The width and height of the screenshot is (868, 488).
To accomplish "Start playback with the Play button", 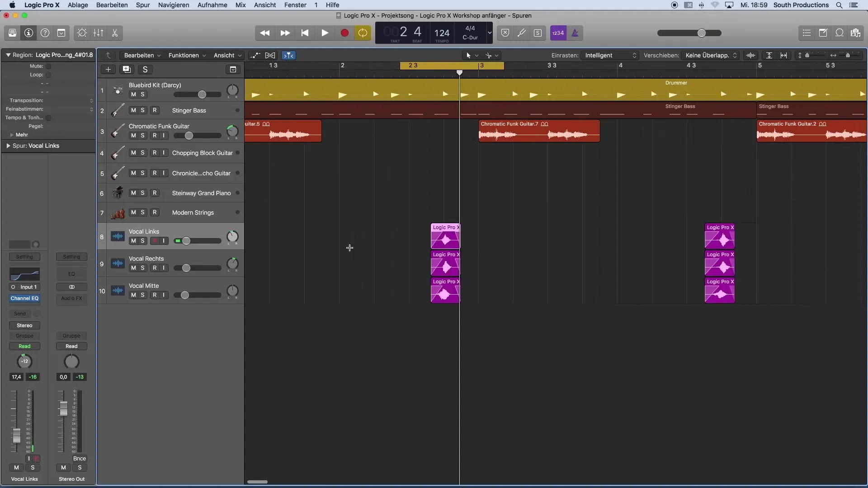I will [x=325, y=33].
